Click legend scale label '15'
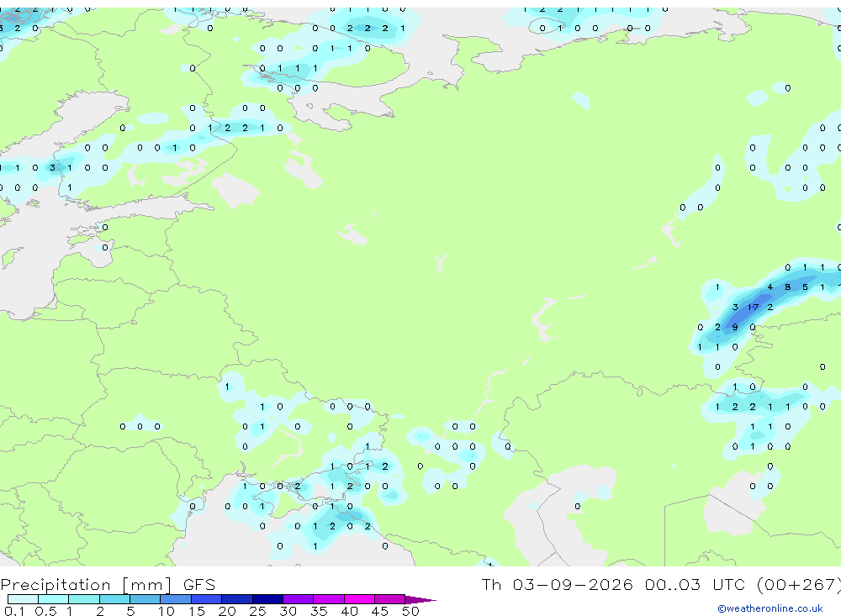 point(197,611)
